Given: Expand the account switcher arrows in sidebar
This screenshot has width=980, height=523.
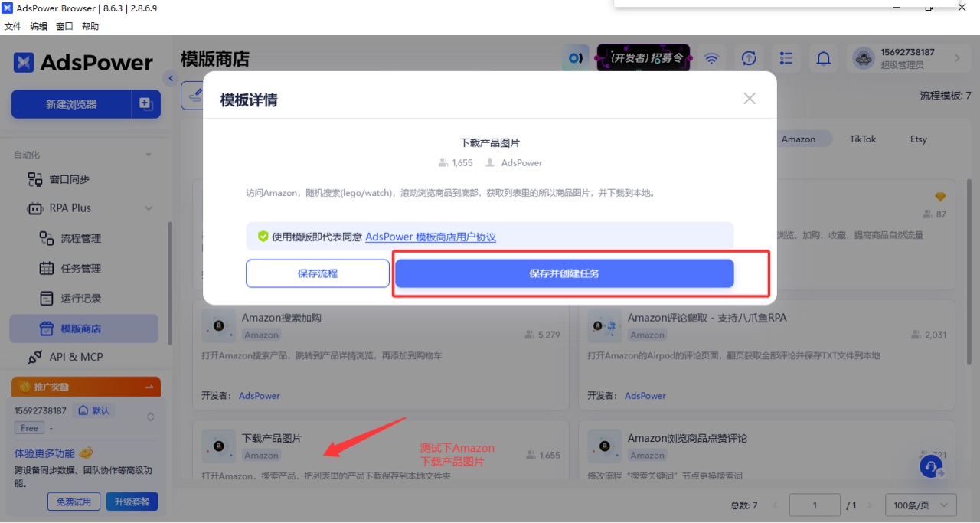Looking at the screenshot, I should (x=151, y=417).
